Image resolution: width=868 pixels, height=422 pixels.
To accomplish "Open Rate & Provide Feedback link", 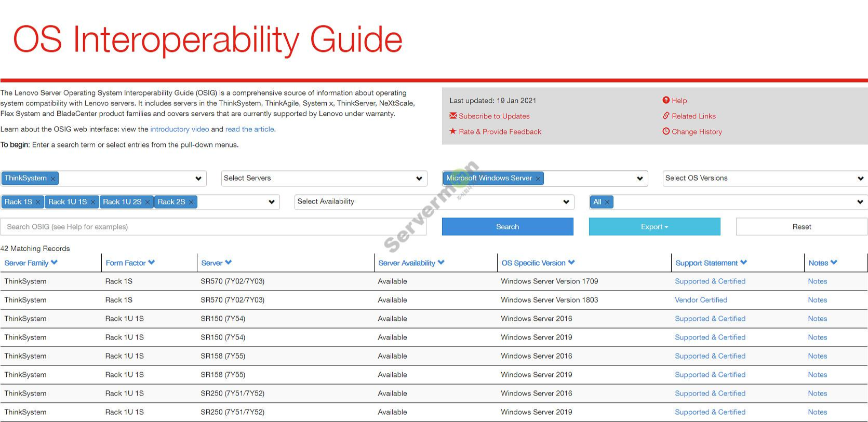I will tap(500, 132).
